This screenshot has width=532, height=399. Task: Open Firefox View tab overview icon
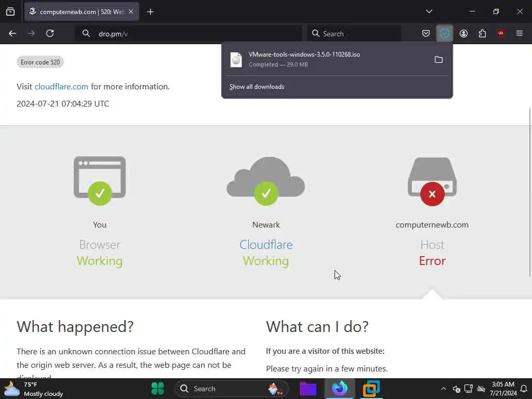pos(10,11)
